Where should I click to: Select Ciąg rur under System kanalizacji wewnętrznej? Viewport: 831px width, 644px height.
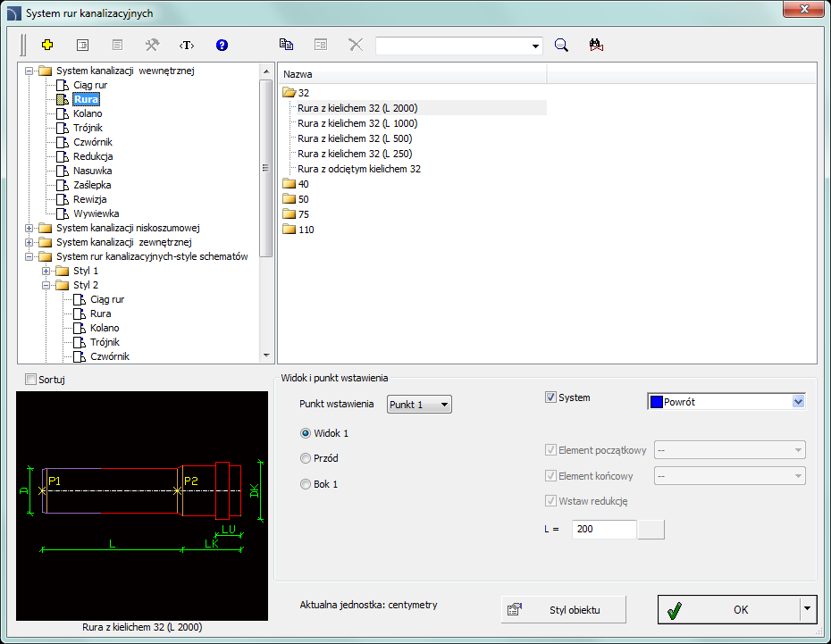tap(90, 85)
